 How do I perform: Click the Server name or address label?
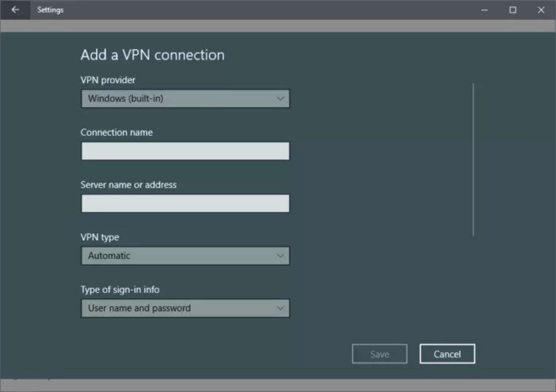point(128,185)
